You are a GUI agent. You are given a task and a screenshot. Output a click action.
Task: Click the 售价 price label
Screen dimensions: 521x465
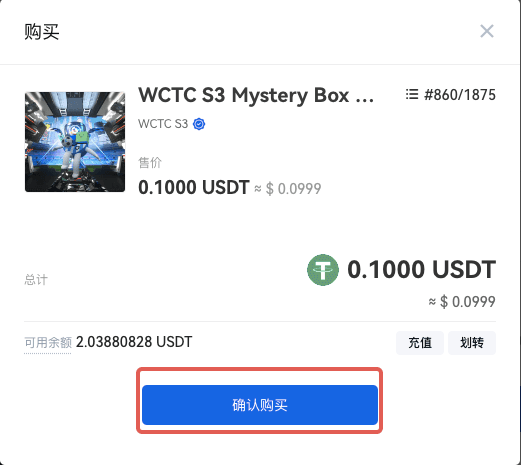click(150, 163)
